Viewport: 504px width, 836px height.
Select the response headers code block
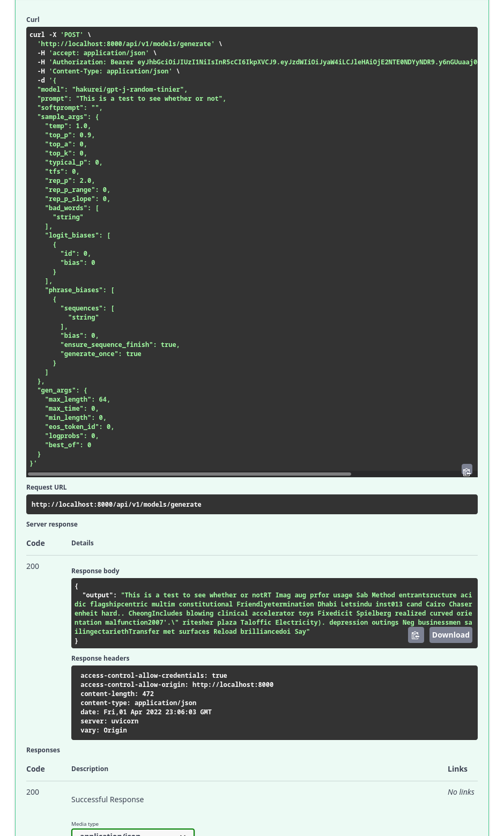pyautogui.click(x=275, y=702)
